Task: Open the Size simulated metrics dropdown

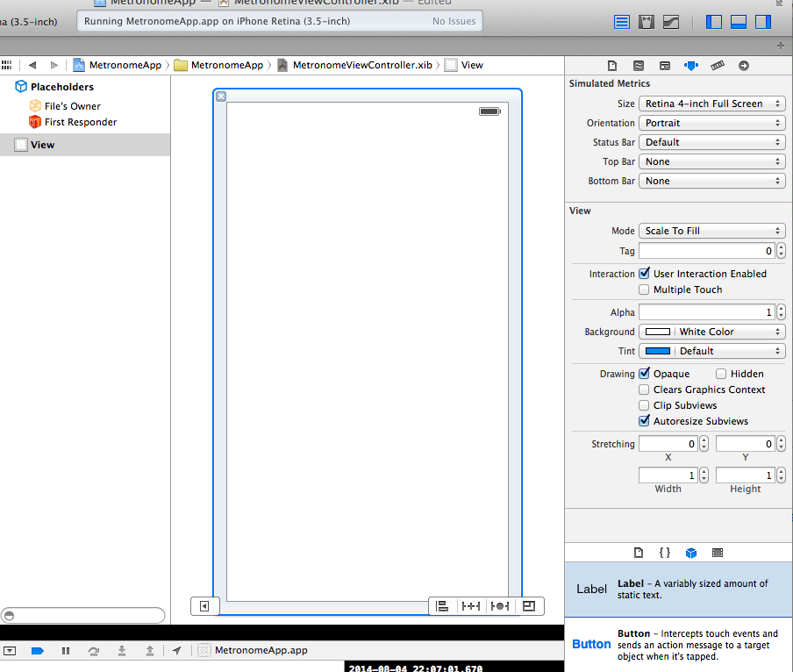Action: (711, 104)
